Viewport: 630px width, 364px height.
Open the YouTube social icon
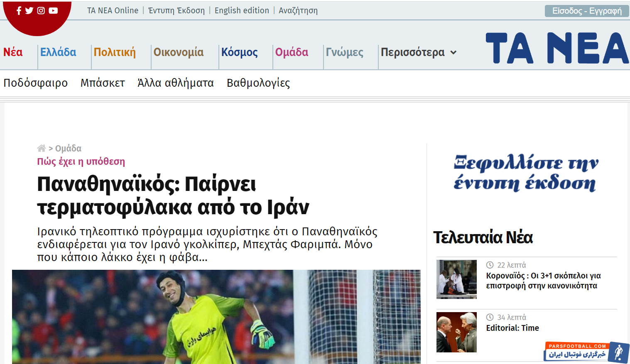[53, 11]
